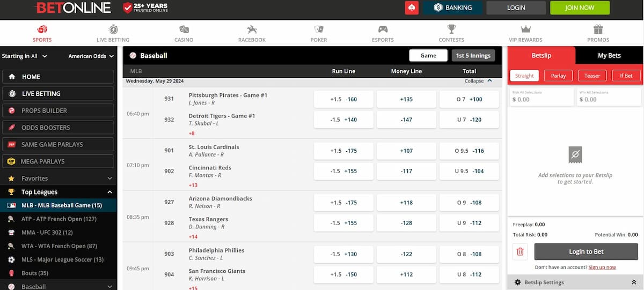This screenshot has height=290, width=644.
Task: Select Parlay bet type
Action: pyautogui.click(x=559, y=76)
